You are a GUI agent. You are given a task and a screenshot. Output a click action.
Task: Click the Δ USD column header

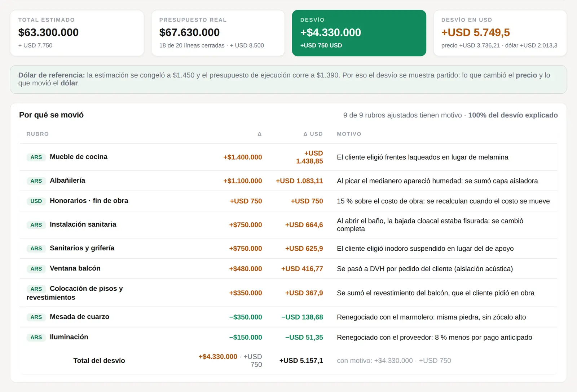point(313,134)
